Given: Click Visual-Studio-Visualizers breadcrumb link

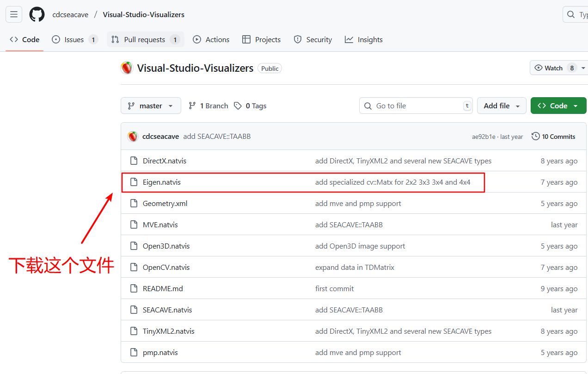Looking at the screenshot, I should pyautogui.click(x=144, y=15).
